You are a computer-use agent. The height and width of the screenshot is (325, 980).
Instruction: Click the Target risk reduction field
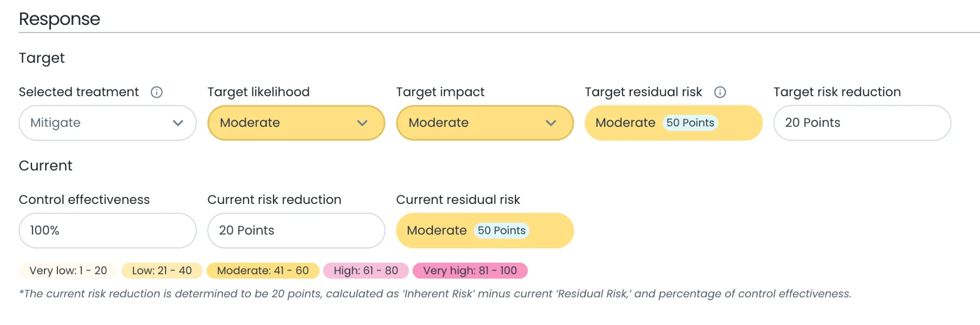point(862,123)
